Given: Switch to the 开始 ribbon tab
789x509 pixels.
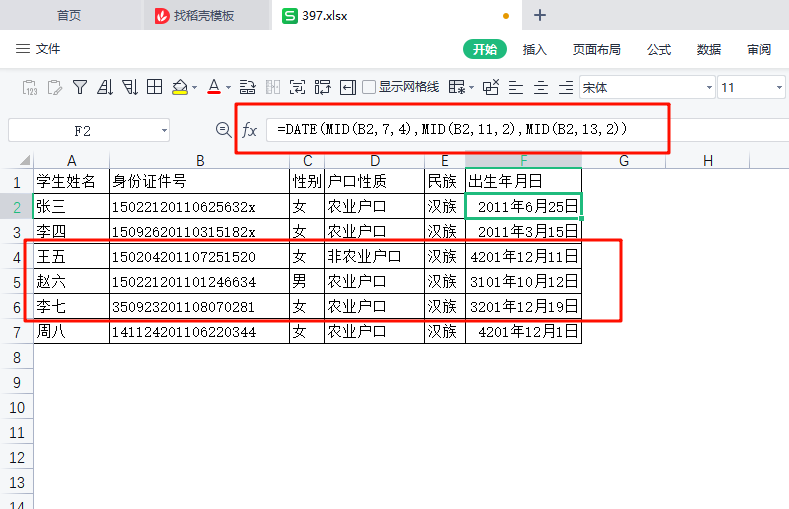Looking at the screenshot, I should 485,49.
